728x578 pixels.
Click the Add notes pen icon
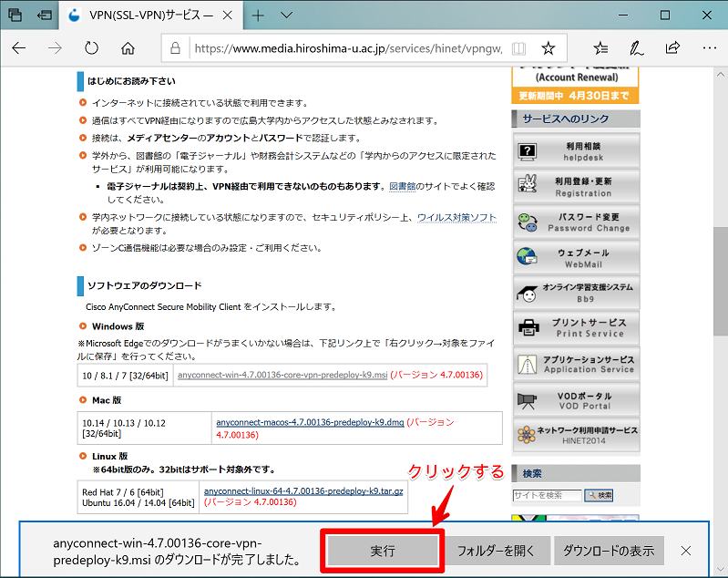[636, 47]
